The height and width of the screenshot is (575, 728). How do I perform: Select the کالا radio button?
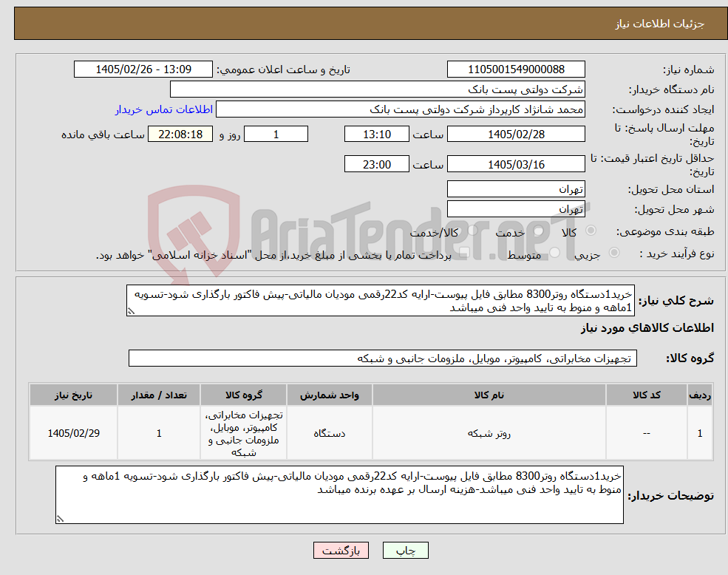coord(591,230)
